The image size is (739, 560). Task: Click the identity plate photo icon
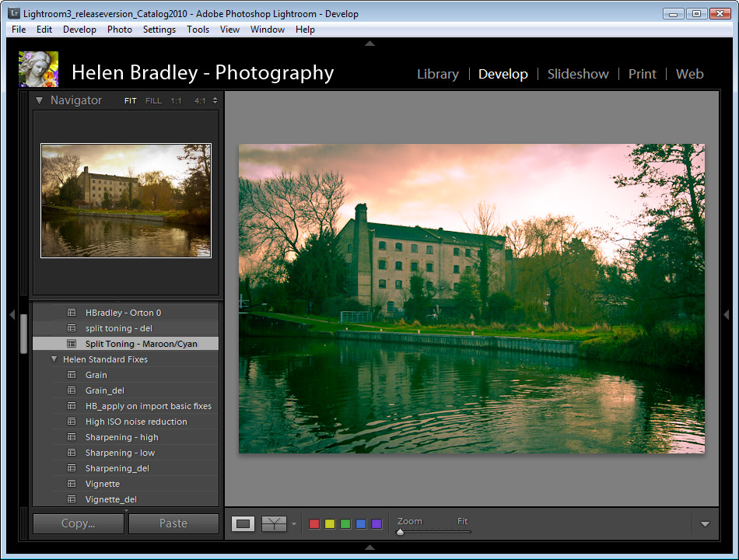click(38, 69)
